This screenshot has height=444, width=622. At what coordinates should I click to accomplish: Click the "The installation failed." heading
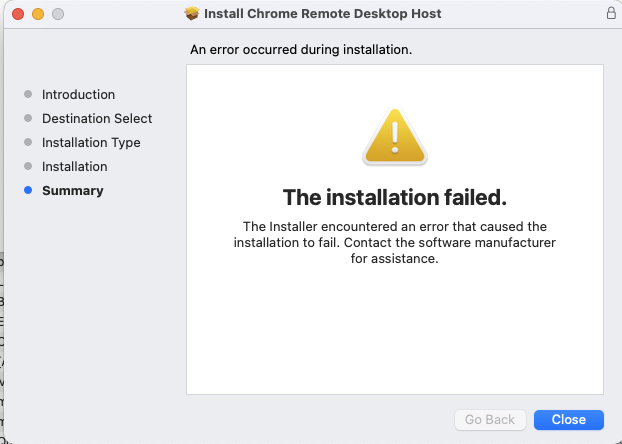coord(395,196)
